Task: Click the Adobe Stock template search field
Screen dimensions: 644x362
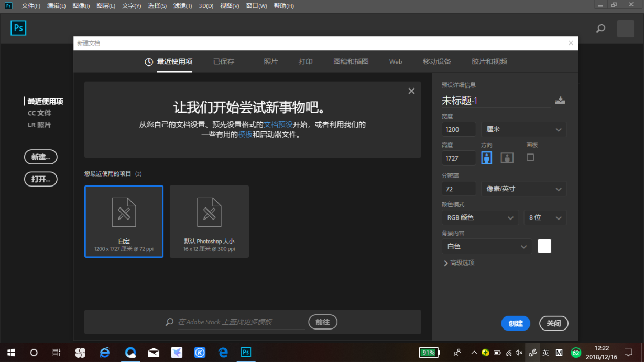Action: [241, 322]
